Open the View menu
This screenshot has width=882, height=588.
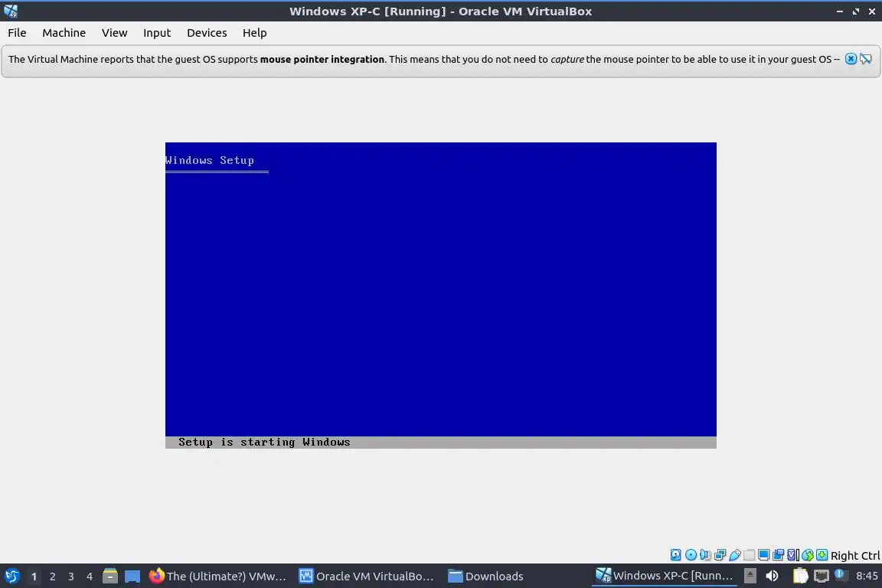114,33
